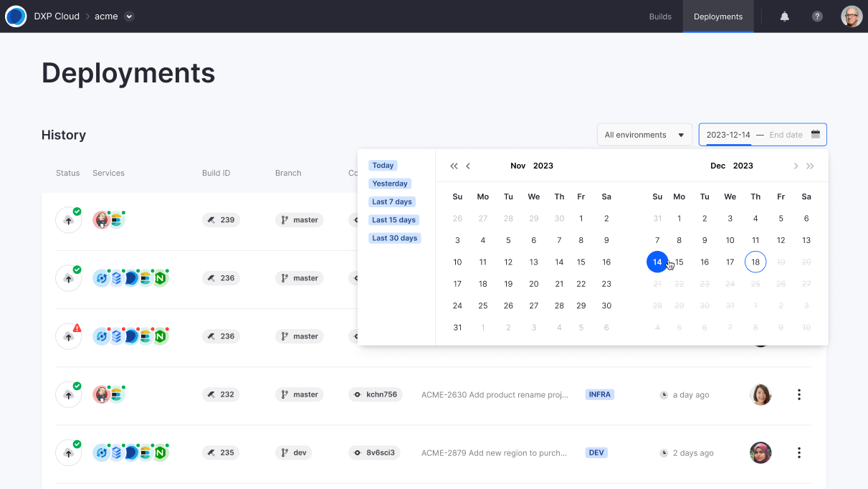868x489 pixels.
Task: Open the All environments dropdown
Action: pos(644,135)
